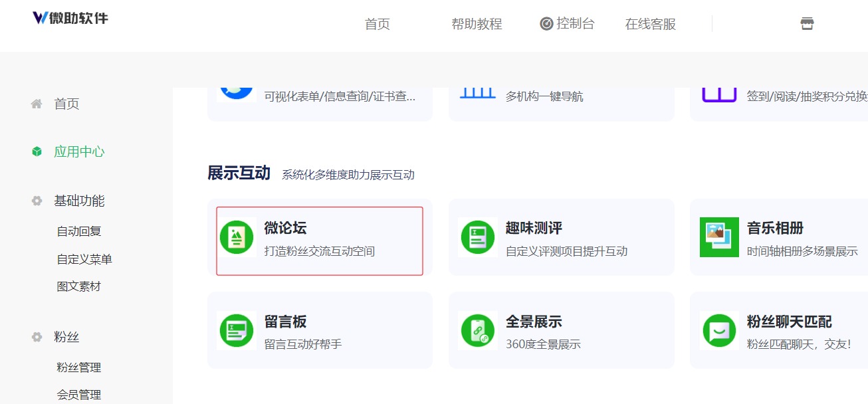Image resolution: width=868 pixels, height=404 pixels.
Task: Open the 微论坛 title
Action: (285, 228)
